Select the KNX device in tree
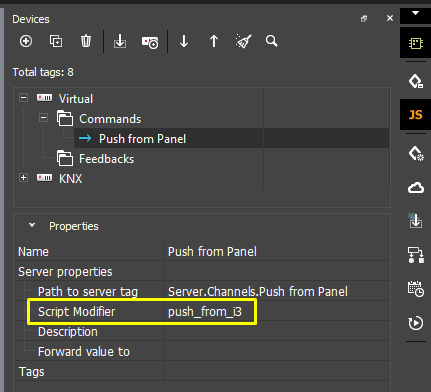The image size is (431, 392). pyautogui.click(x=70, y=179)
